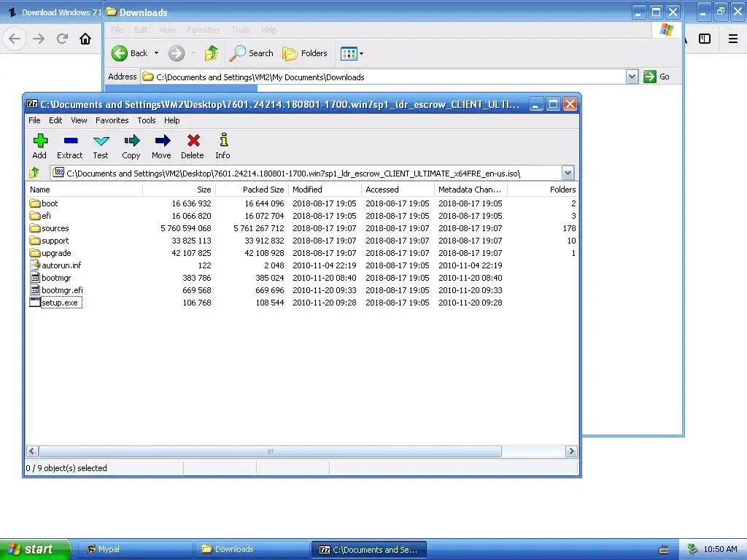Go up one level in 7-Zip
Viewport: 747px width, 560px height.
click(x=34, y=172)
